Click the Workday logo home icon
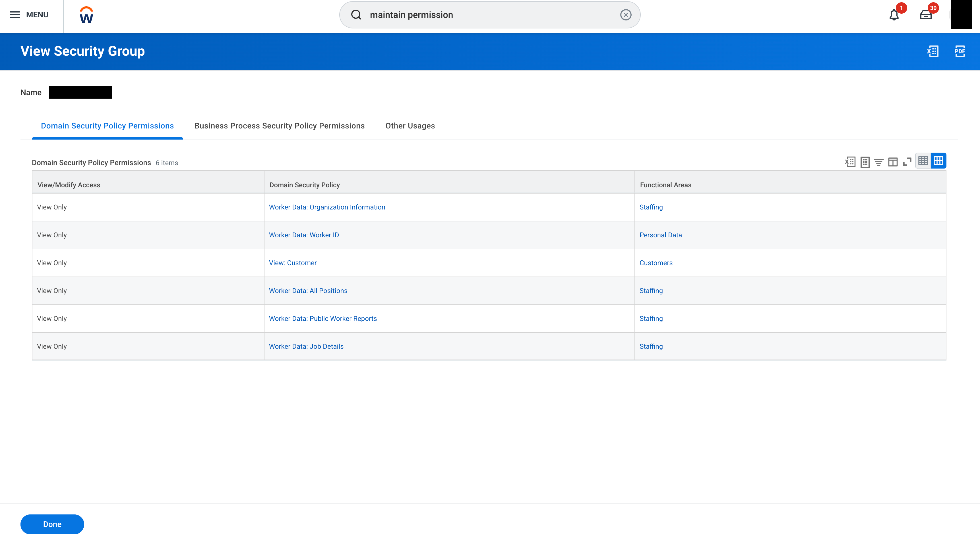Viewport: 980px width, 544px height. [x=86, y=15]
